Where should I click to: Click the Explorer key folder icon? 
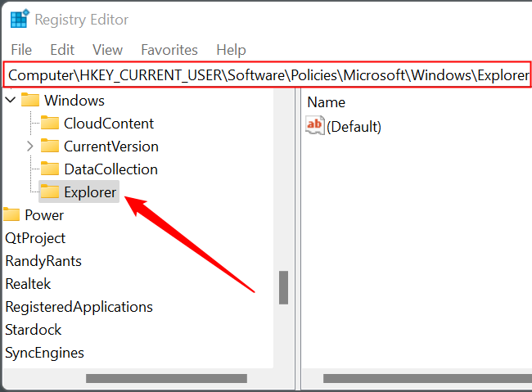point(50,191)
